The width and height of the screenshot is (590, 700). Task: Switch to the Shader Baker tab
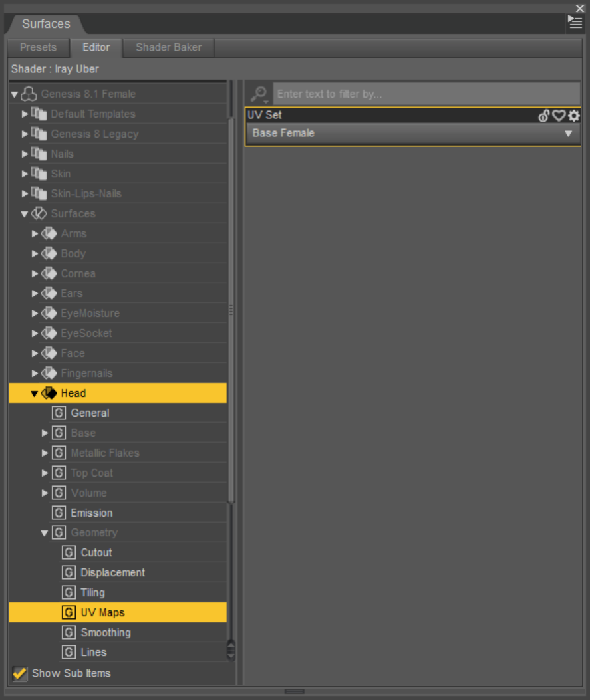tap(168, 47)
